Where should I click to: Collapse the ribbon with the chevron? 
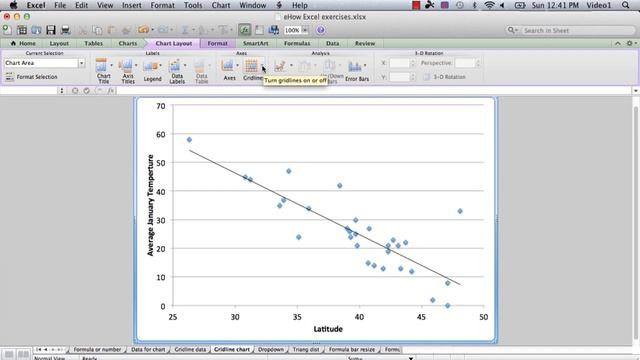[618, 43]
